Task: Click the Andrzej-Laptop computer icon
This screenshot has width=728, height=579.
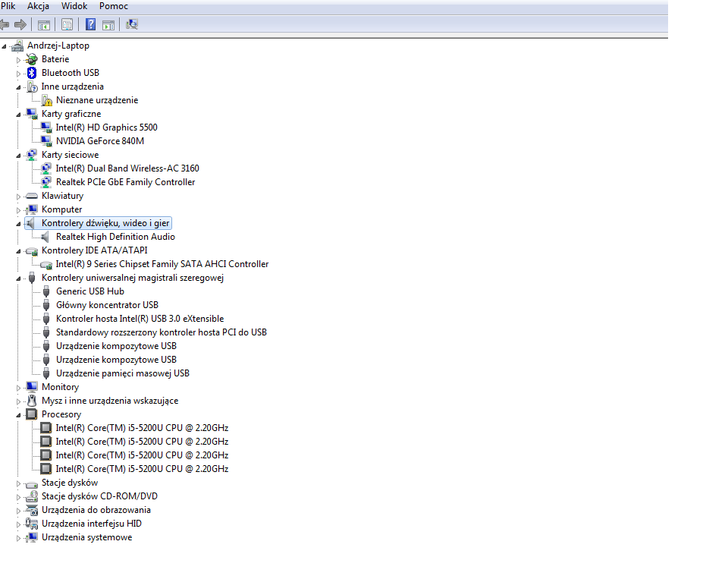Action: (17, 46)
